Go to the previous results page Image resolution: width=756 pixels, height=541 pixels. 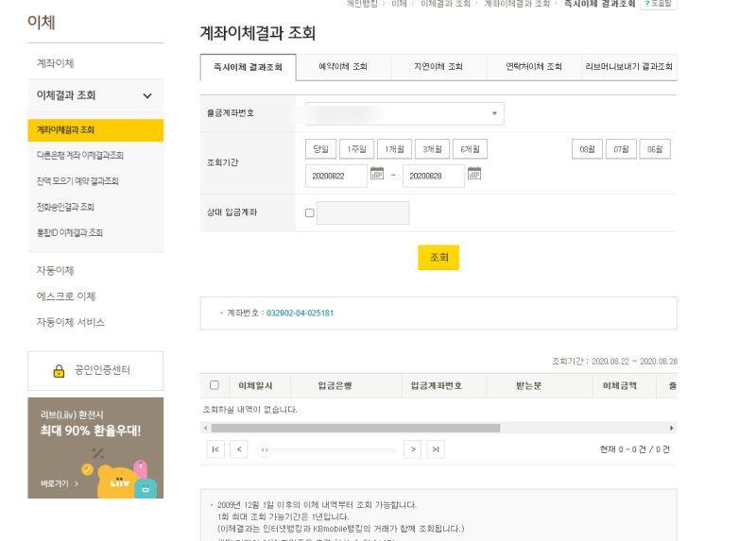(239, 449)
